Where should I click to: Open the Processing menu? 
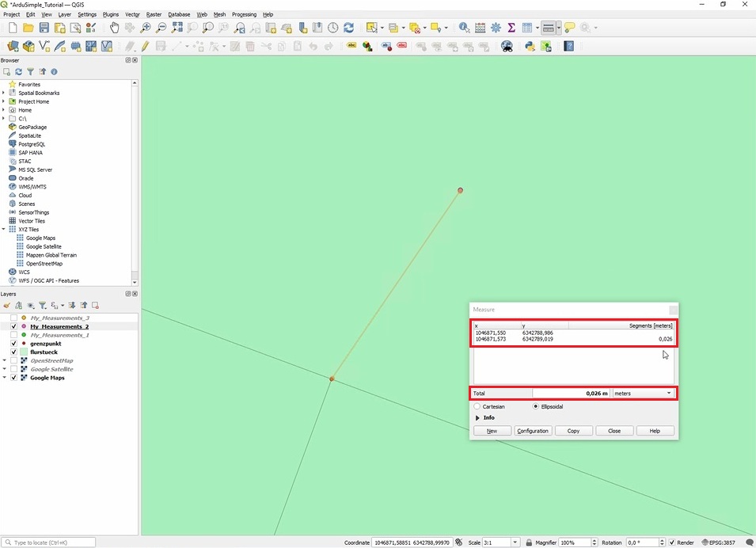coord(244,14)
